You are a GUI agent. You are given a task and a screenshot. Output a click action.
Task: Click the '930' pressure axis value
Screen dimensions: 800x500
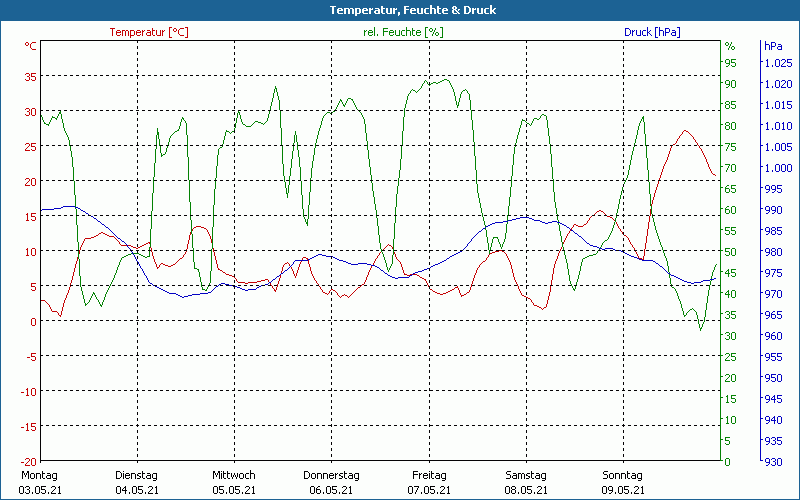coord(773,462)
